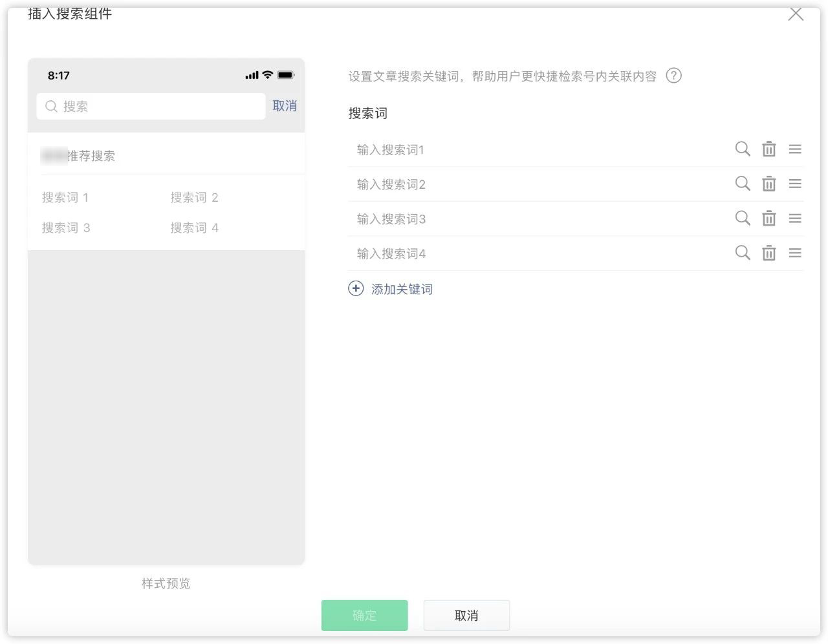Remove 搜索词4 via its trash can icon
This screenshot has height=644, width=828.
[x=768, y=253]
